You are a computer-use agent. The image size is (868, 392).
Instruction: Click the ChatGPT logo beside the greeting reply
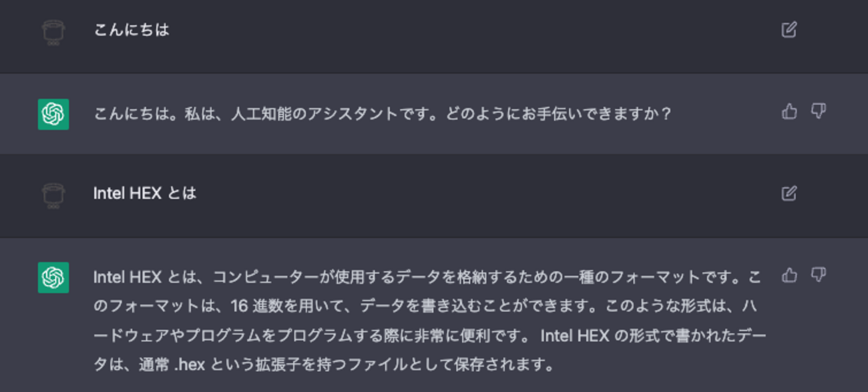(x=53, y=114)
